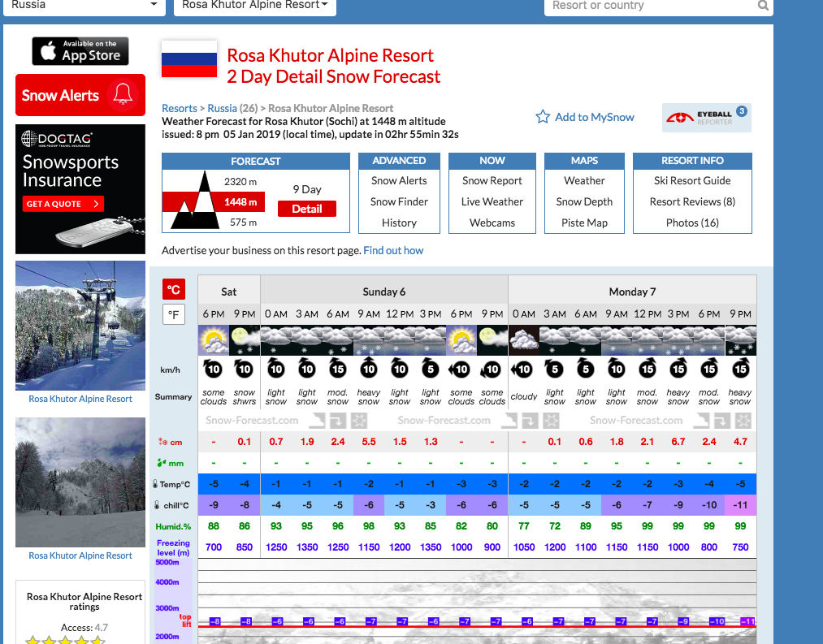Click the Add to MySnow star icon

pos(543,116)
